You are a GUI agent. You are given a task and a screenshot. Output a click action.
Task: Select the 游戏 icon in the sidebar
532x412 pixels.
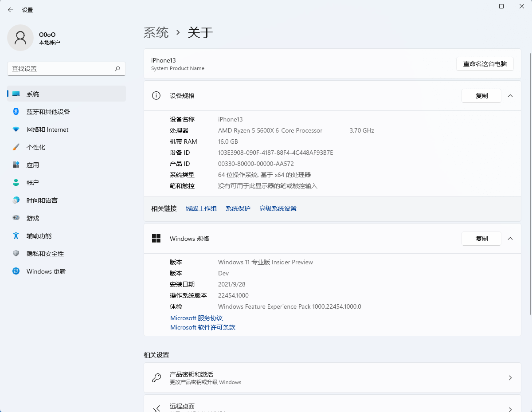coord(17,218)
